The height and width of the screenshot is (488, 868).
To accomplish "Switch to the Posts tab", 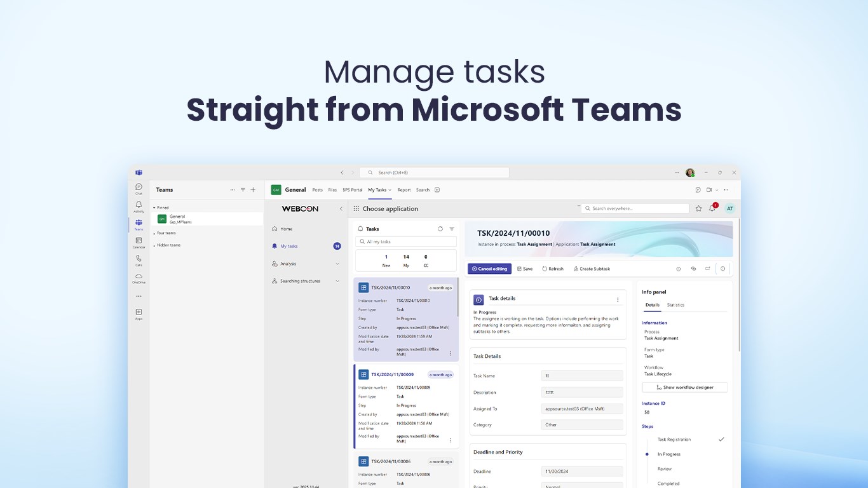I will point(318,189).
